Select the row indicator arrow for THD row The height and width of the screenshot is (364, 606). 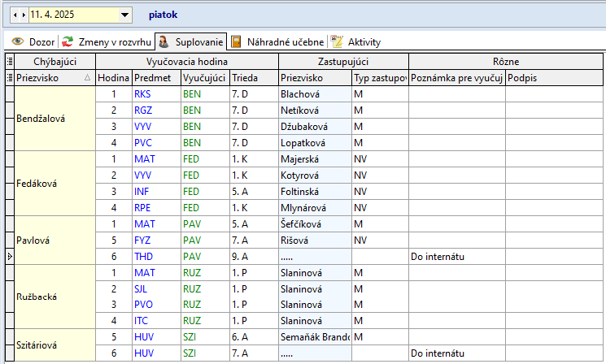tap(9, 256)
